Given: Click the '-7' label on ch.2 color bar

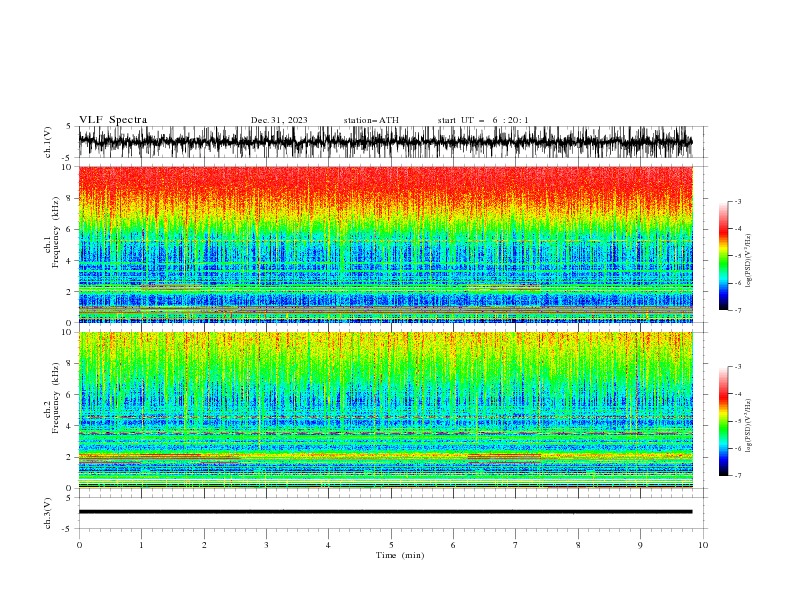Looking at the screenshot, I should click(x=737, y=476).
